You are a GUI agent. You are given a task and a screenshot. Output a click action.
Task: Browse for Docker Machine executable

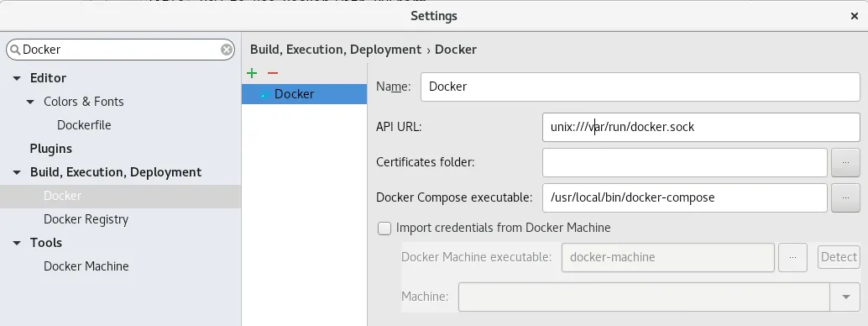[x=792, y=257]
